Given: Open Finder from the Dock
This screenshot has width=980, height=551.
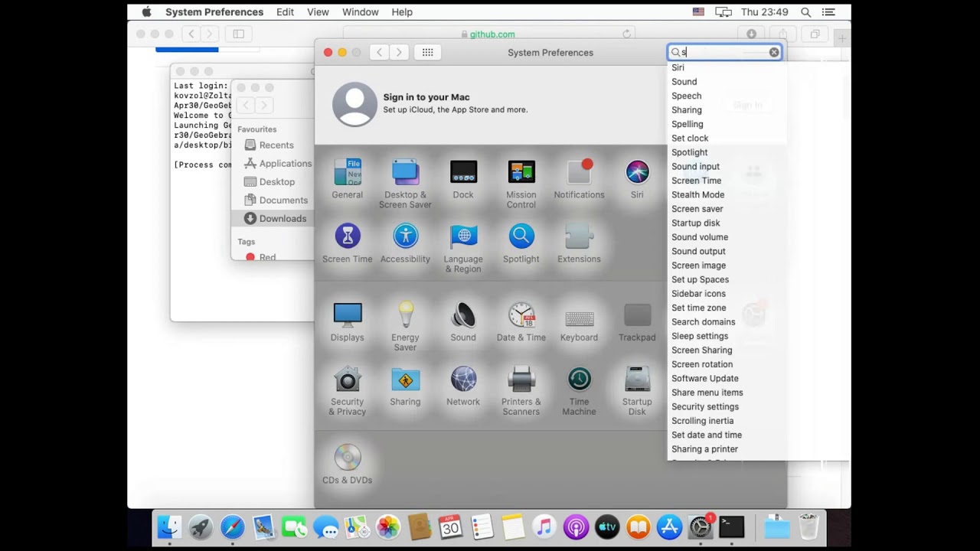Looking at the screenshot, I should click(169, 527).
